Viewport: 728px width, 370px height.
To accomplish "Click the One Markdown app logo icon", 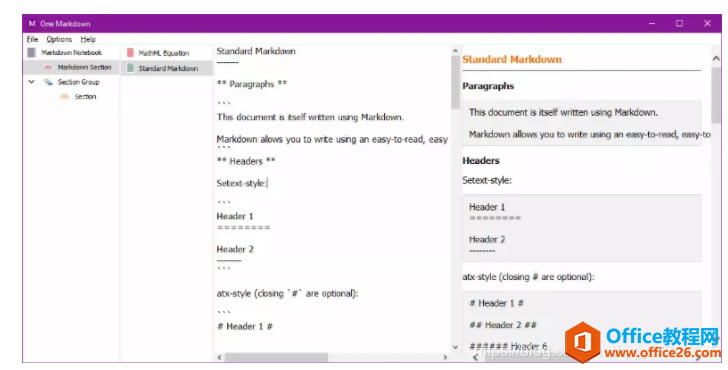I will coord(32,23).
